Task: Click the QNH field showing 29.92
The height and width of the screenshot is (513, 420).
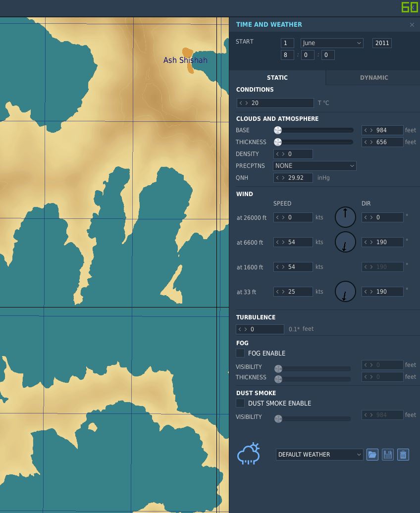Action: (293, 178)
